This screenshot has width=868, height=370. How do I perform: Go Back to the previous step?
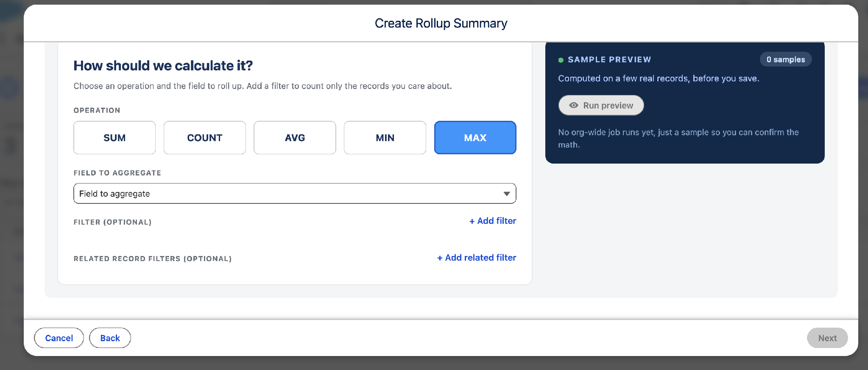(110, 338)
